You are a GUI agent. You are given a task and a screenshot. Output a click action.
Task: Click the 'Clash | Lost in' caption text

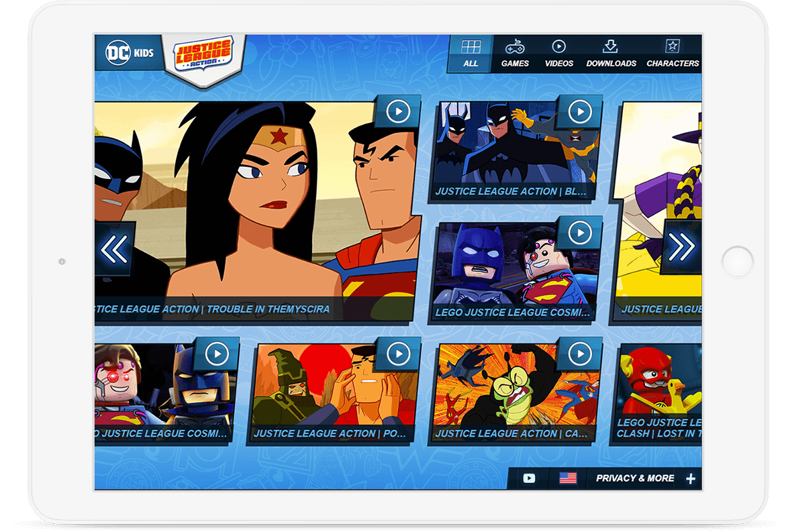(x=658, y=434)
